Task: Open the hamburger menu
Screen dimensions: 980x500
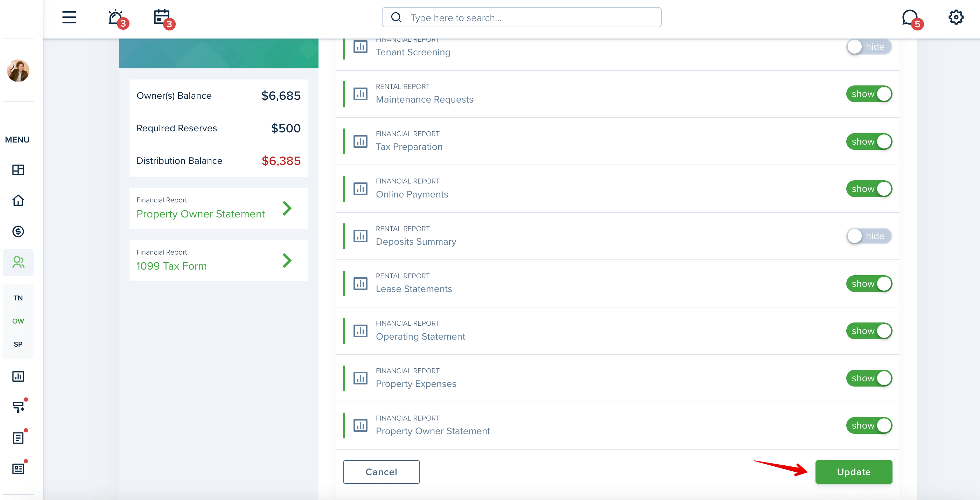Action: coord(69,18)
